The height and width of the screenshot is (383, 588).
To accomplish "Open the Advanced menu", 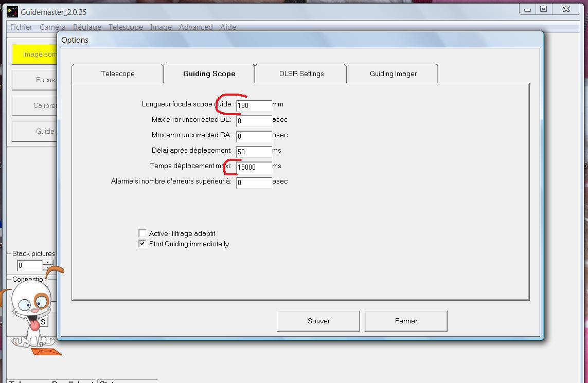I will 196,27.
